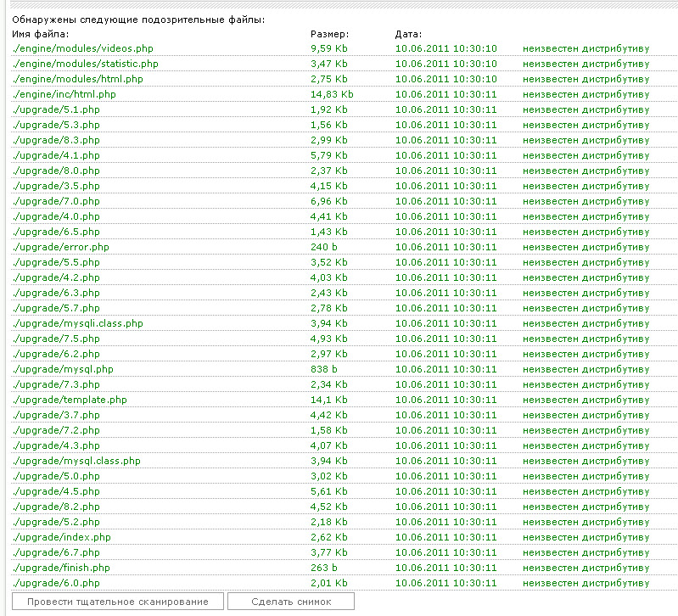Screen dimensions: 678x616
Task: Click the 'Дата:' column header
Action: 408,34
